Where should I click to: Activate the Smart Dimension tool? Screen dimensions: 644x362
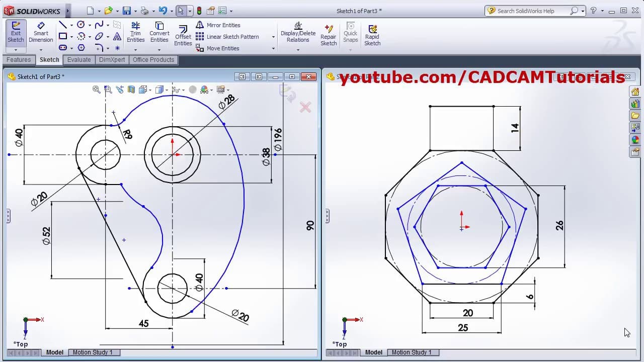[41, 33]
